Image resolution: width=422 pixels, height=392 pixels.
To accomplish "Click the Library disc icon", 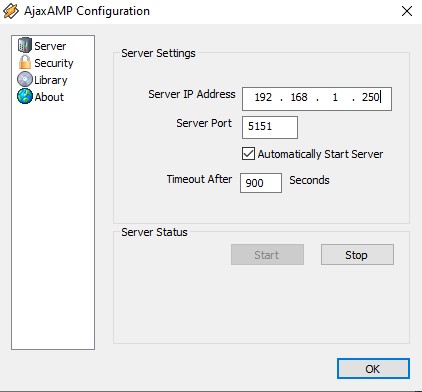I will 25,80.
